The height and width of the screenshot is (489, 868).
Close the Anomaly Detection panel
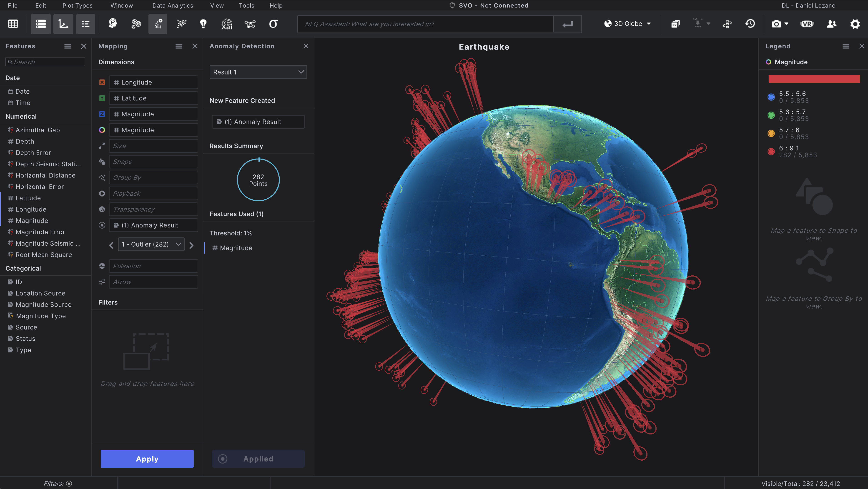tap(306, 46)
